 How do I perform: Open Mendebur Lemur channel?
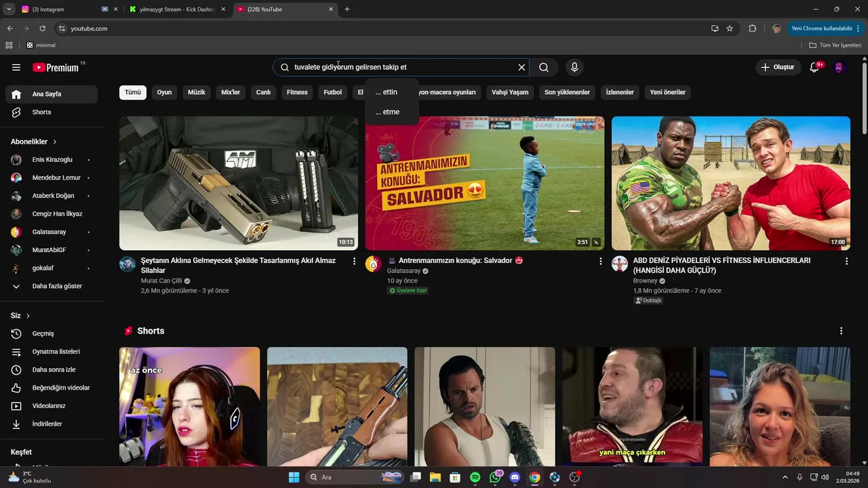52,178
